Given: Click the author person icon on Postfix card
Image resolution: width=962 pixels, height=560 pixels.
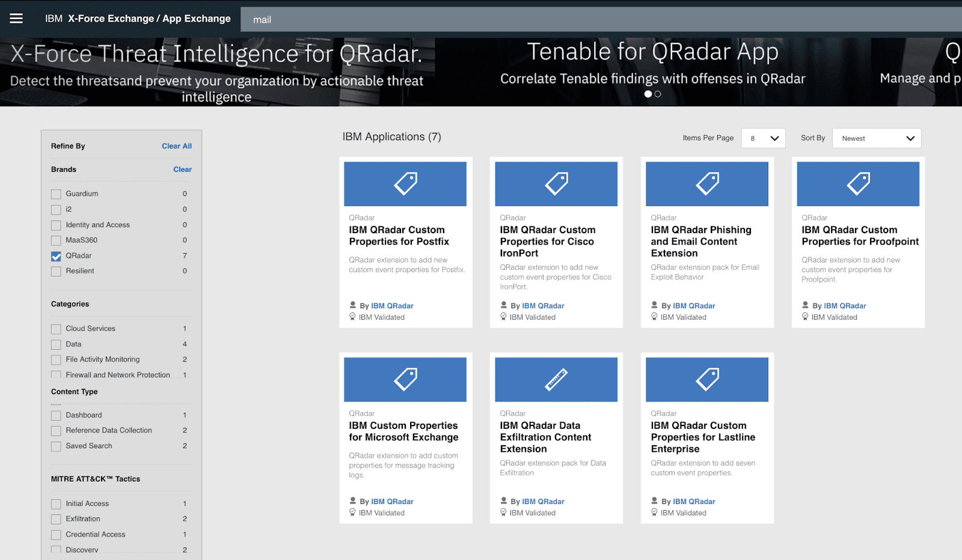Looking at the screenshot, I should click(x=353, y=305).
